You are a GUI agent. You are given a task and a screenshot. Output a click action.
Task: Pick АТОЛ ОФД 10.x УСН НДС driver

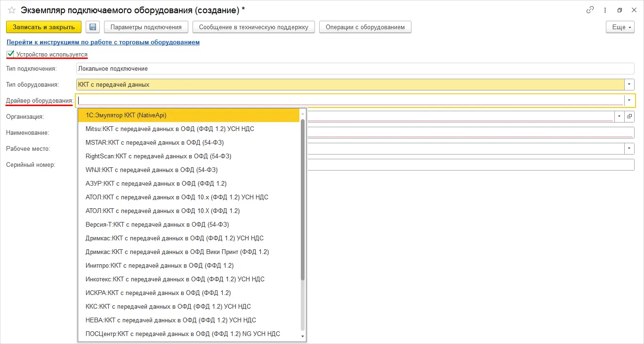[x=189, y=197]
